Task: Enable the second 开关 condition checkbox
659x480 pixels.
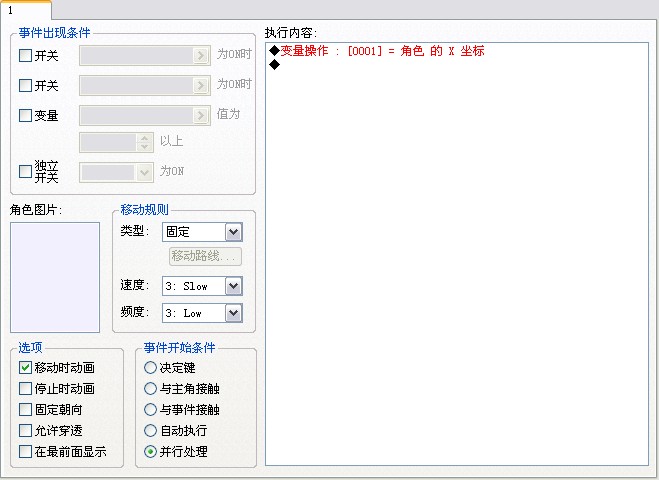Action: tap(25, 85)
